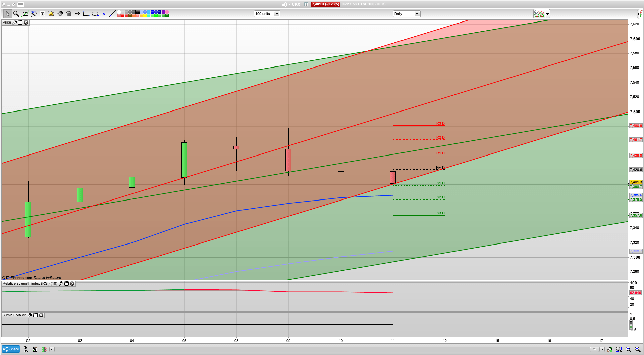This screenshot has width=644, height=355.
Task: Click the Share button
Action: tap(11, 349)
